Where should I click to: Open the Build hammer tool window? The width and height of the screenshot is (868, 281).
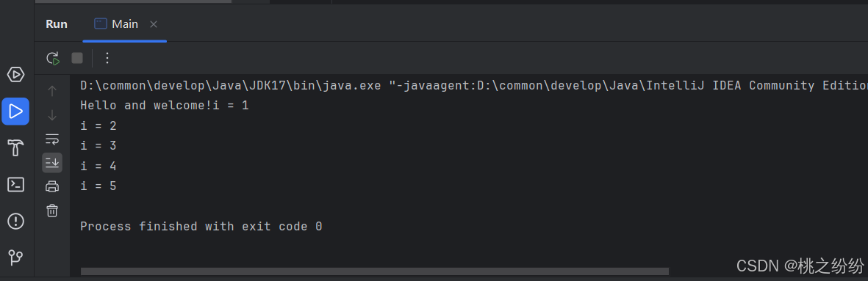point(15,148)
